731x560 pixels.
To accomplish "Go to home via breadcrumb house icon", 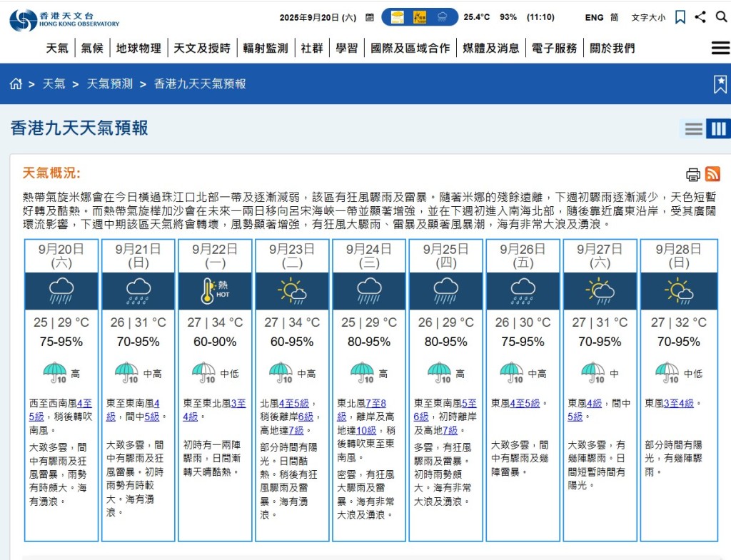I will tap(16, 84).
